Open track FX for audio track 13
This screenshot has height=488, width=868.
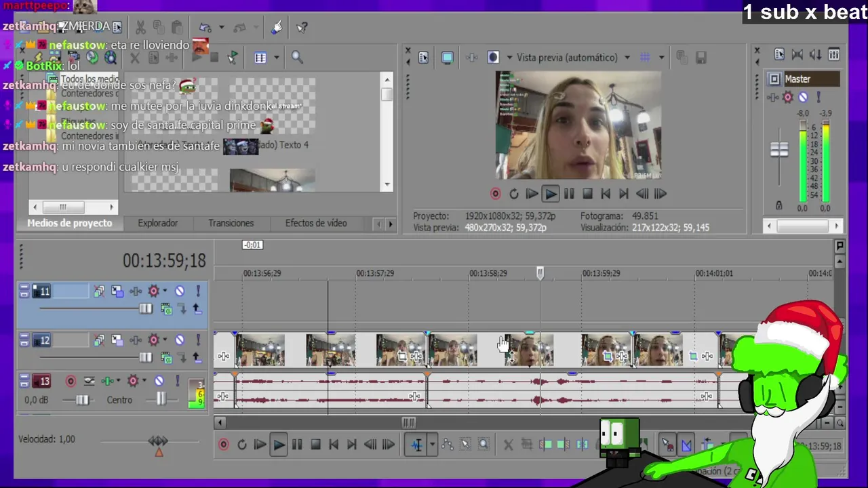[x=107, y=382]
